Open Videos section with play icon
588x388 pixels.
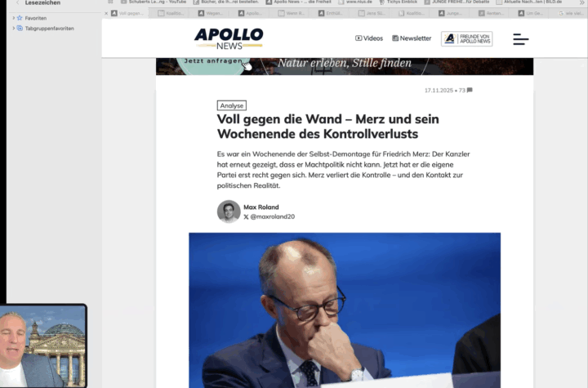pos(369,38)
